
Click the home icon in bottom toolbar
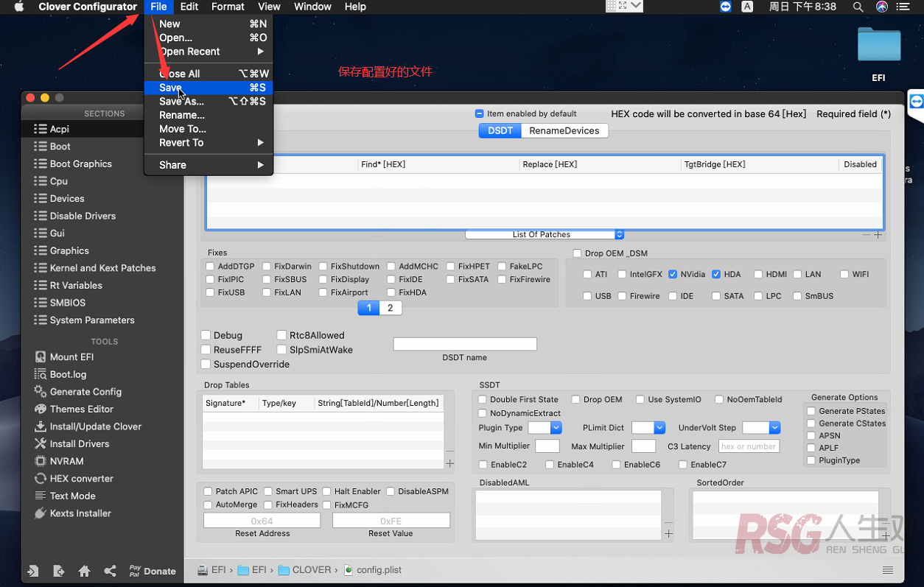click(84, 571)
